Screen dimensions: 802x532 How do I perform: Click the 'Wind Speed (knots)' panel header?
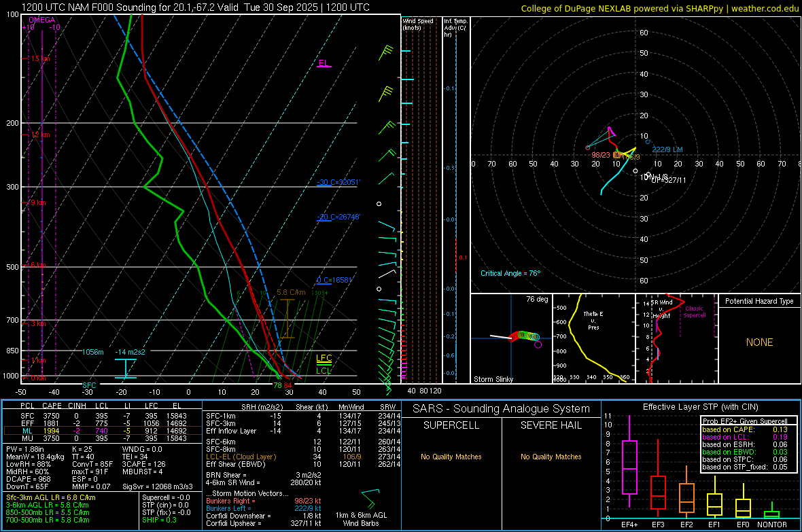pos(418,24)
